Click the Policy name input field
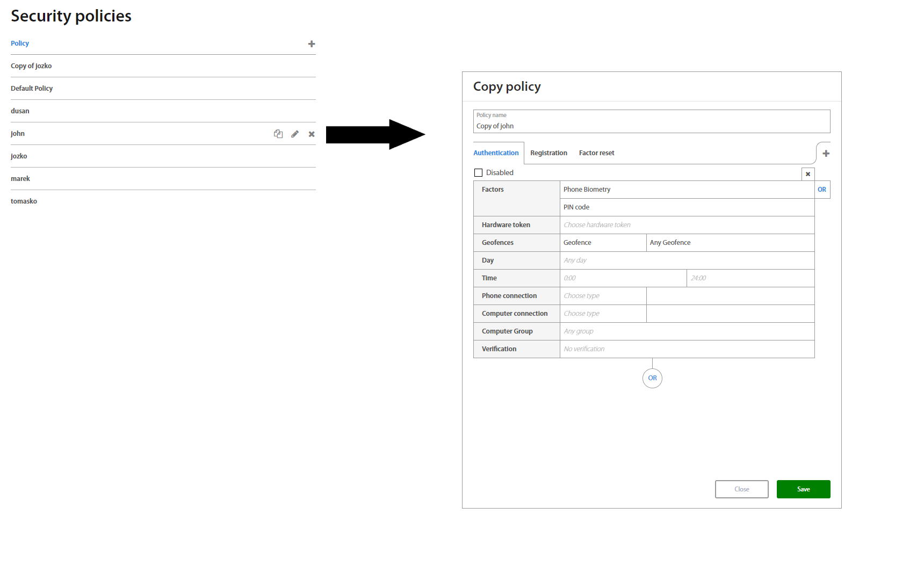Image resolution: width=924 pixels, height=580 pixels. (x=651, y=126)
